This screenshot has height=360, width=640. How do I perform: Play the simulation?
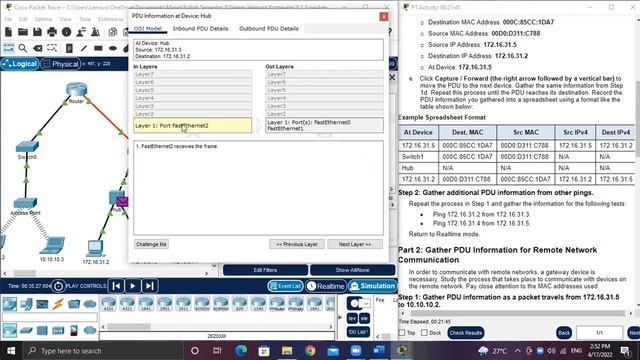click(133, 286)
